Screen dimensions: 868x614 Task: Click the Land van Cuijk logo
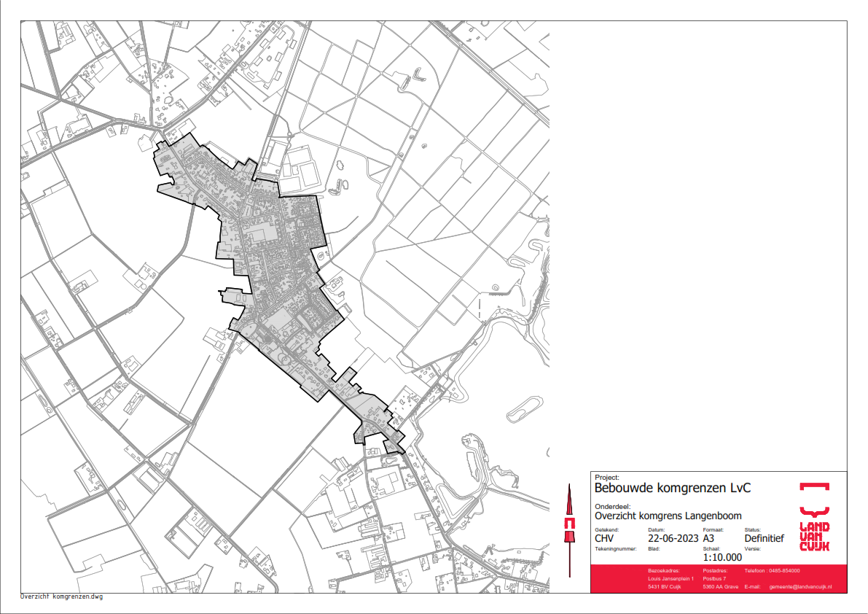[x=814, y=516]
